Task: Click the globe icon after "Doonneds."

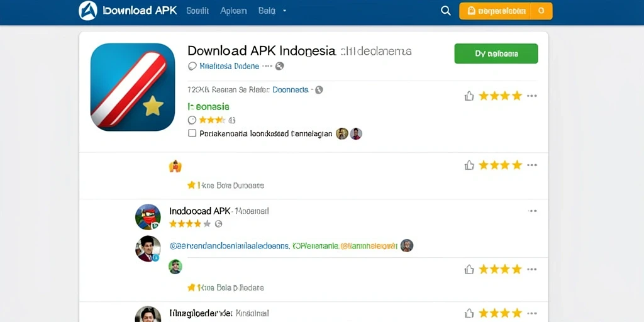Action: (319, 89)
